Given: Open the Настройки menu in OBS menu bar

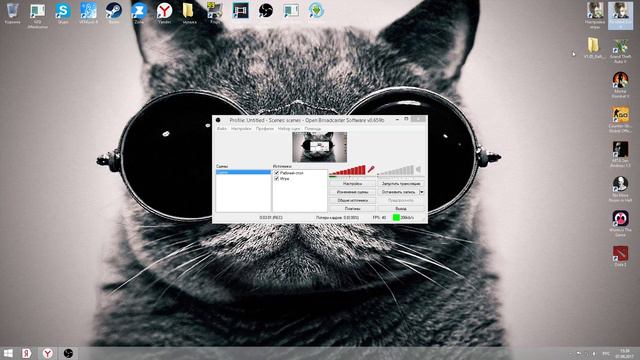Looking at the screenshot, I should (241, 129).
